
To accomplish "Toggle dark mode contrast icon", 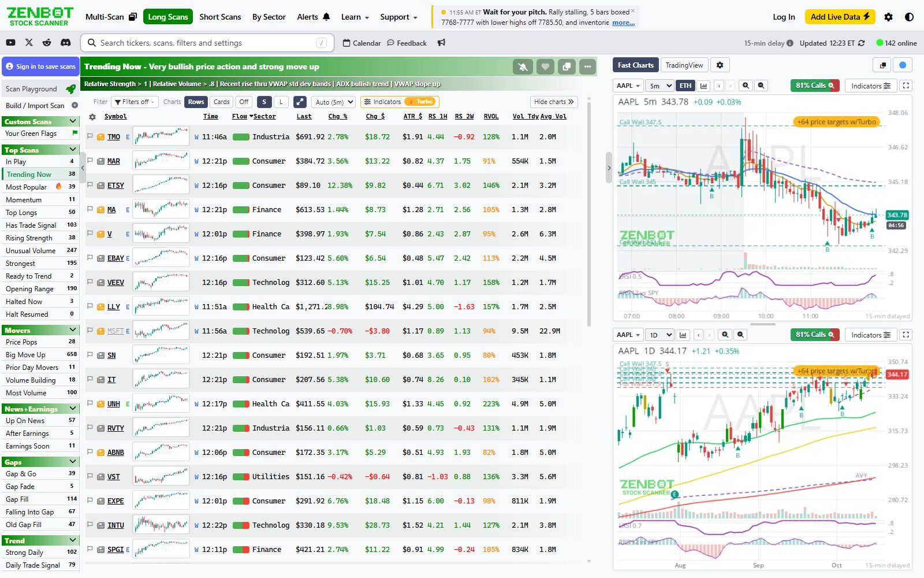I will [909, 17].
